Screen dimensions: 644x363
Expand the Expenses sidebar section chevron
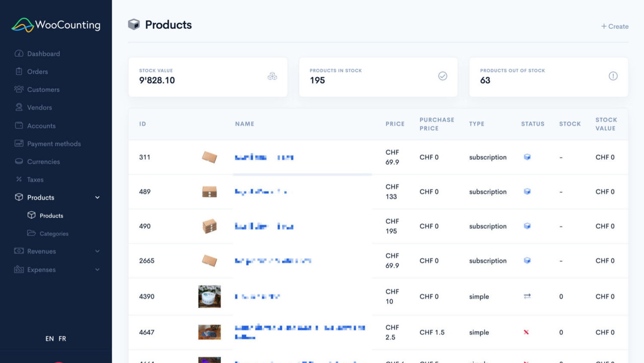pyautogui.click(x=98, y=270)
